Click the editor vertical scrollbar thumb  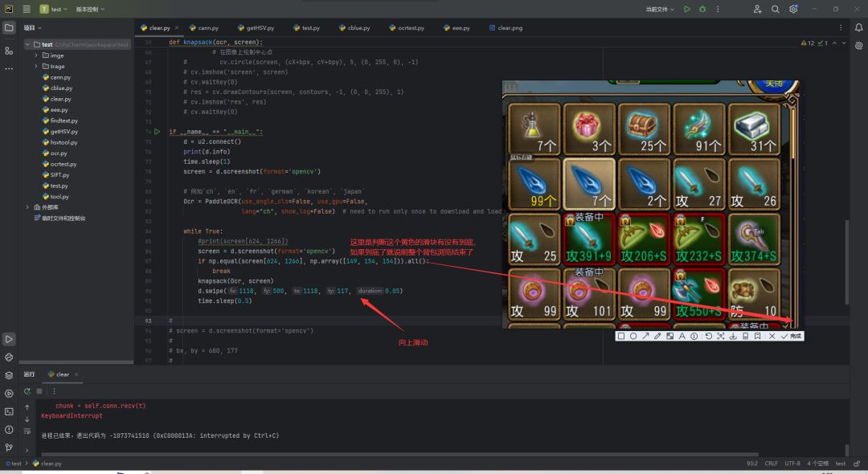point(847,262)
